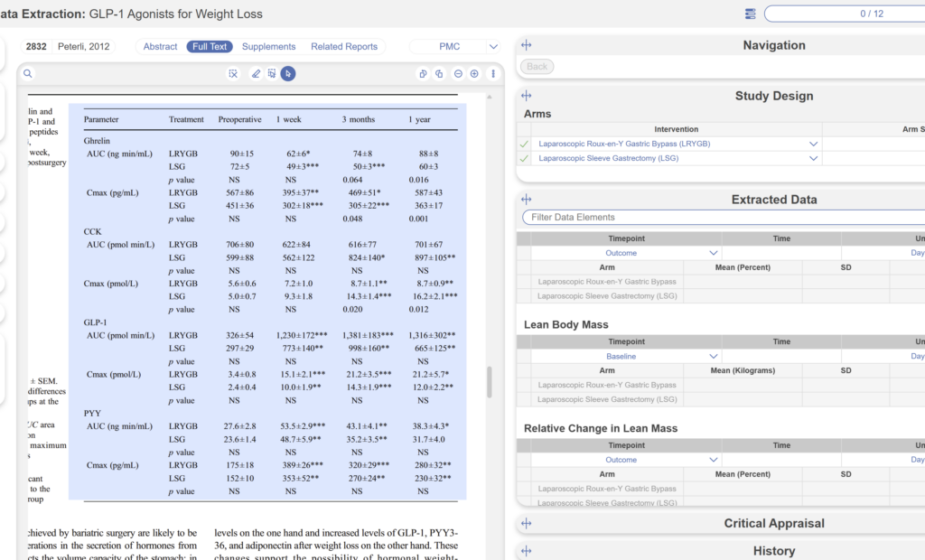Viewport: 925px width, 560px height.
Task: Toggle checkmark for LRYGB arm
Action: tap(524, 144)
